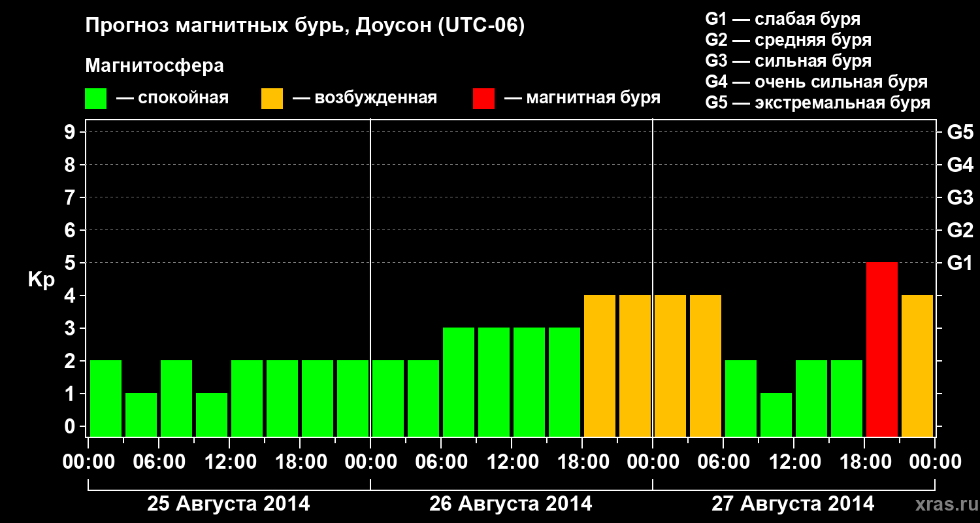Click the '27 Августа 2014' date label
Viewport: 980px width, 523px height.
tap(793, 504)
